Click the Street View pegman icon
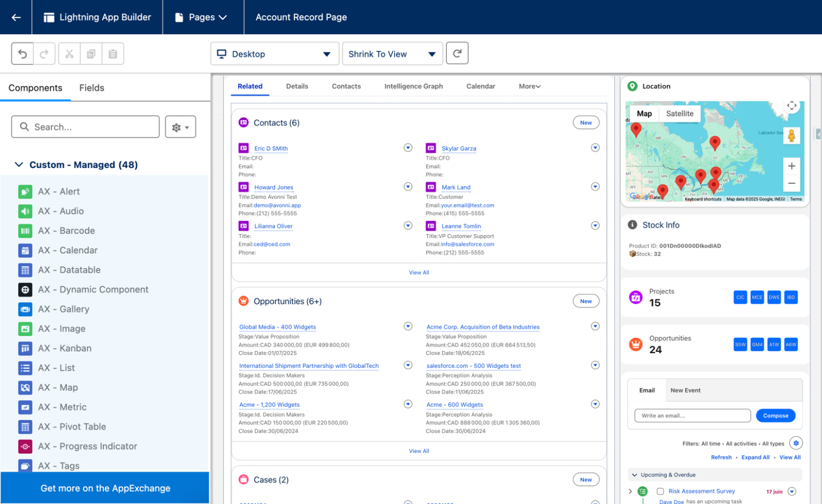Screen dimensions: 822x504 pyautogui.click(x=792, y=135)
